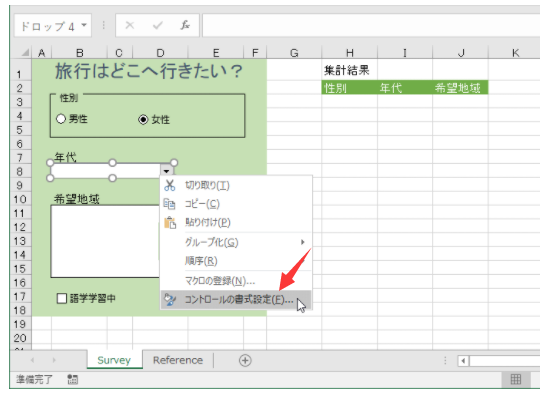Viewport: 545px width, 394px height.
Task: Select the 女性 radio button
Action: tap(143, 120)
